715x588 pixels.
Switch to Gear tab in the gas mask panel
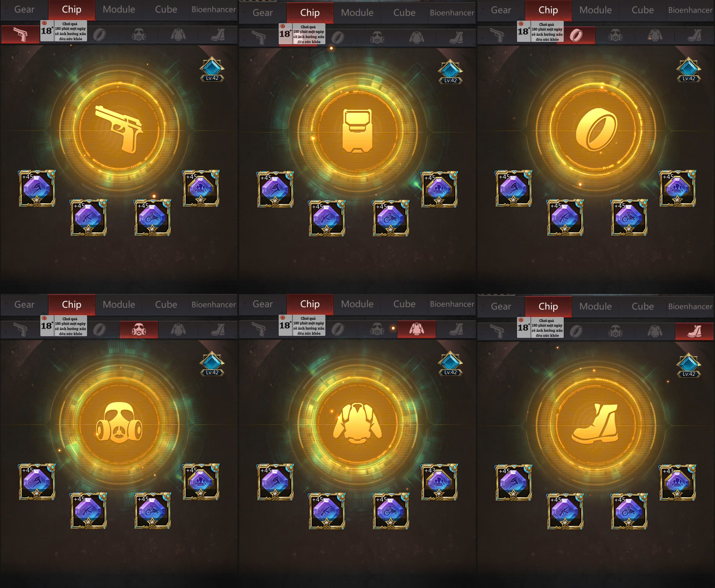(x=24, y=305)
